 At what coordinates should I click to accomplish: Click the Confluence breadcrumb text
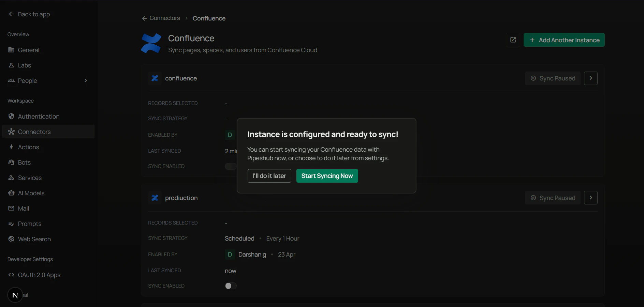coord(209,18)
